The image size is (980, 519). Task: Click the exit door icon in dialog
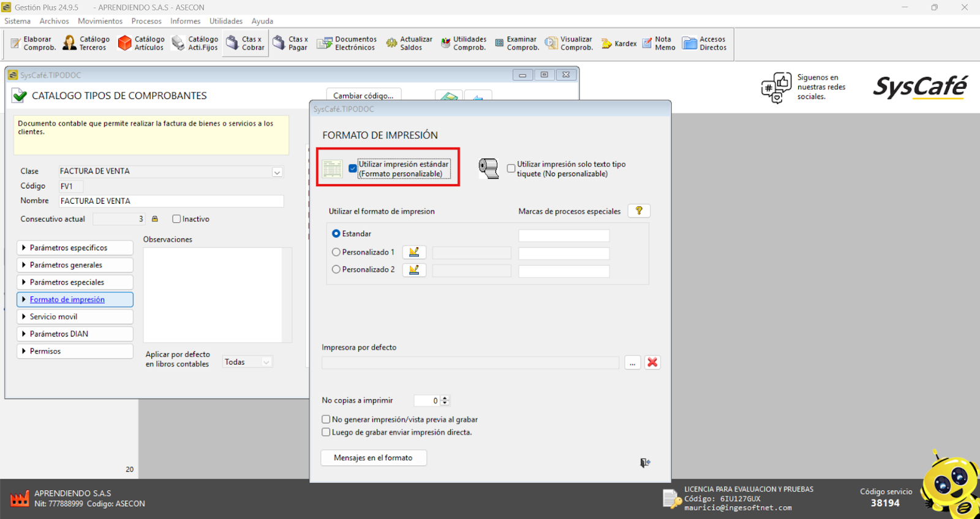(x=645, y=463)
